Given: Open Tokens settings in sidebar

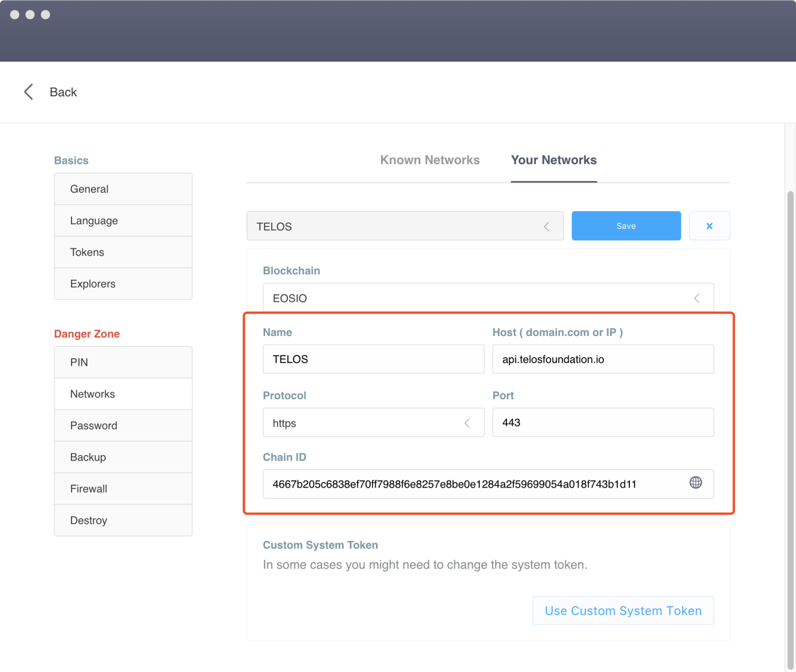Looking at the screenshot, I should [123, 252].
